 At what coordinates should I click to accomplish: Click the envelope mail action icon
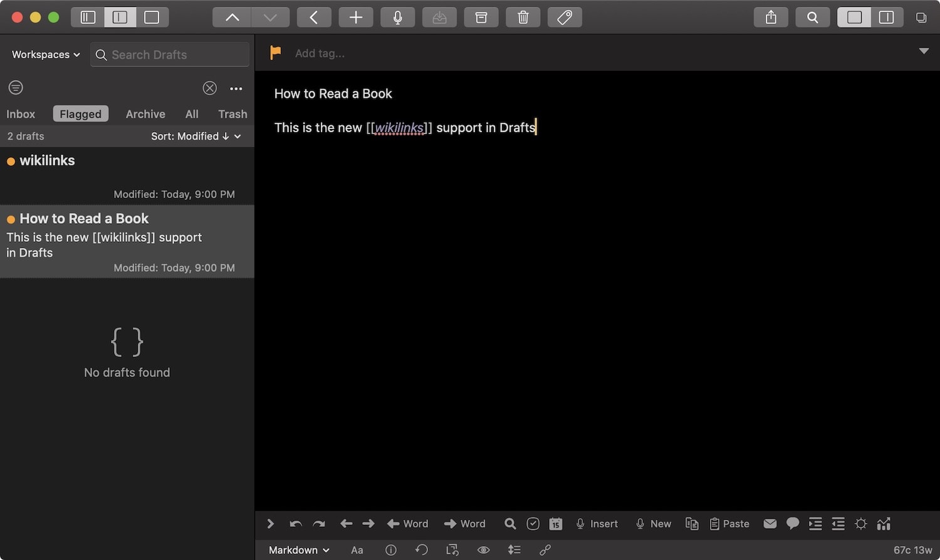coord(770,524)
